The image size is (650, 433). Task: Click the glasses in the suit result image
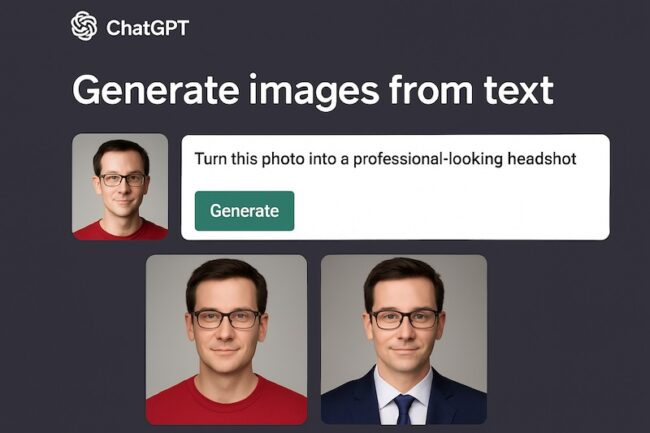click(x=404, y=319)
